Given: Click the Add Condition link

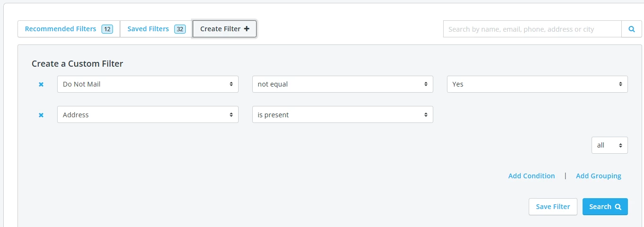Looking at the screenshot, I should [x=532, y=176].
